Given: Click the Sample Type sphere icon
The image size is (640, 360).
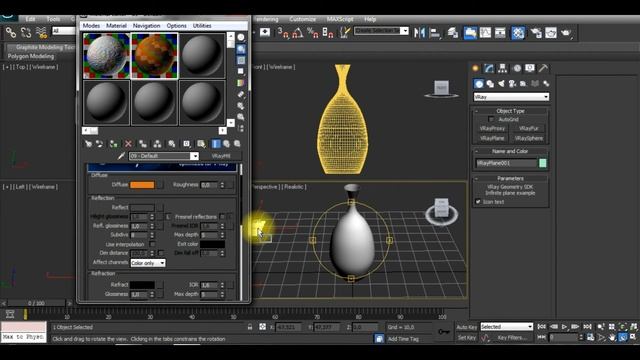Looking at the screenshot, I should [241, 38].
